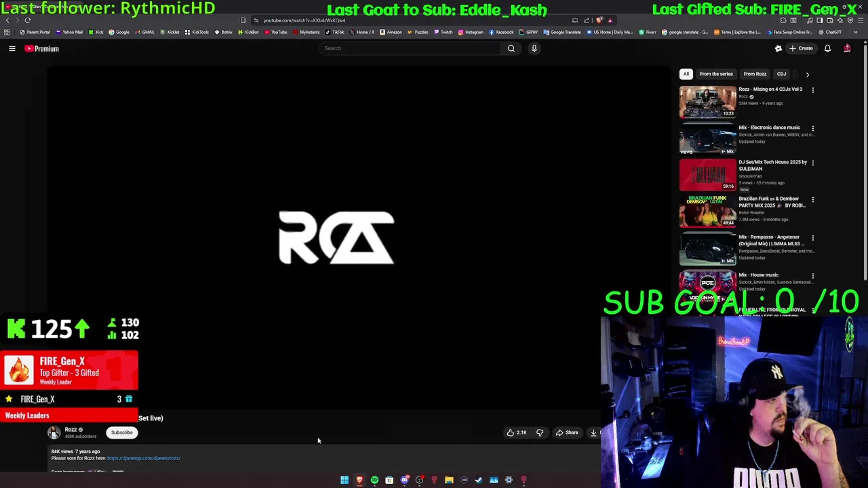Image resolution: width=868 pixels, height=488 pixels.
Task: Open the Twitch bookmark
Action: [443, 32]
